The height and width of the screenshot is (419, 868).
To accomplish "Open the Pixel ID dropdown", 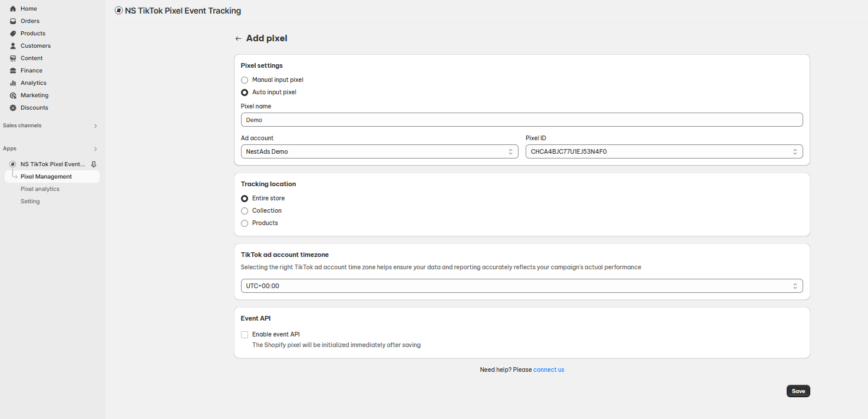I will point(664,151).
